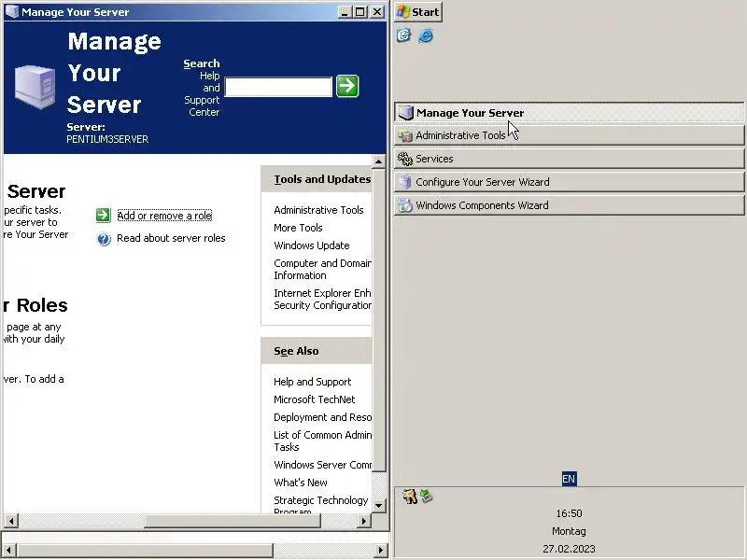Image resolution: width=747 pixels, height=560 pixels.
Task: Click the vertical scrollbar up arrow
Action: 378,161
